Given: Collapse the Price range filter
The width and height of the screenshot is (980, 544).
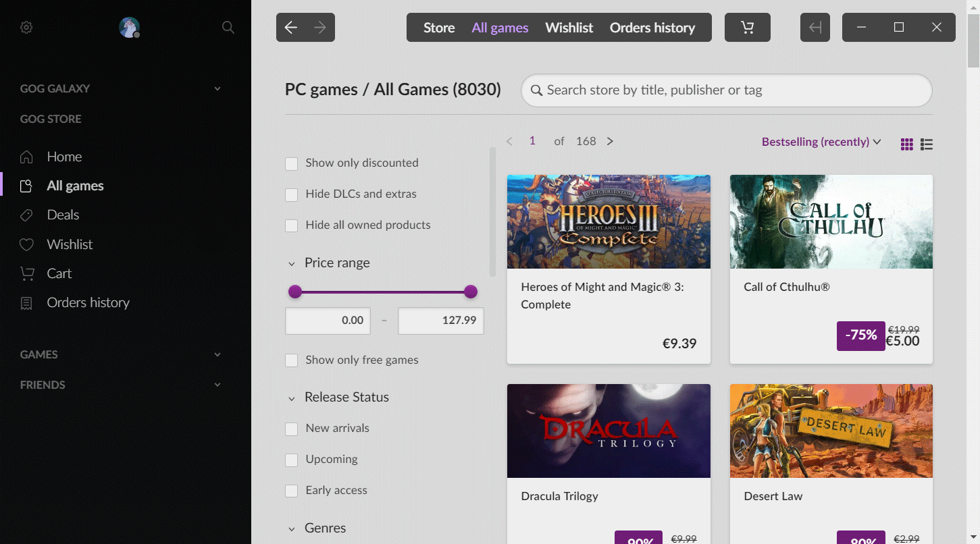Looking at the screenshot, I should coord(292,264).
